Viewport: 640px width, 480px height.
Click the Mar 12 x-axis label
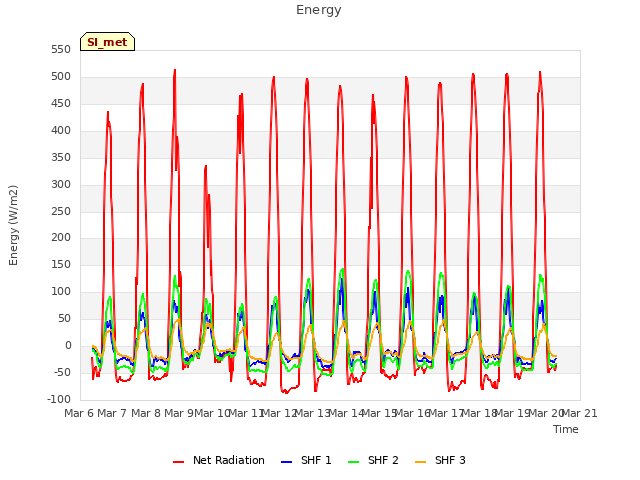[x=279, y=413]
